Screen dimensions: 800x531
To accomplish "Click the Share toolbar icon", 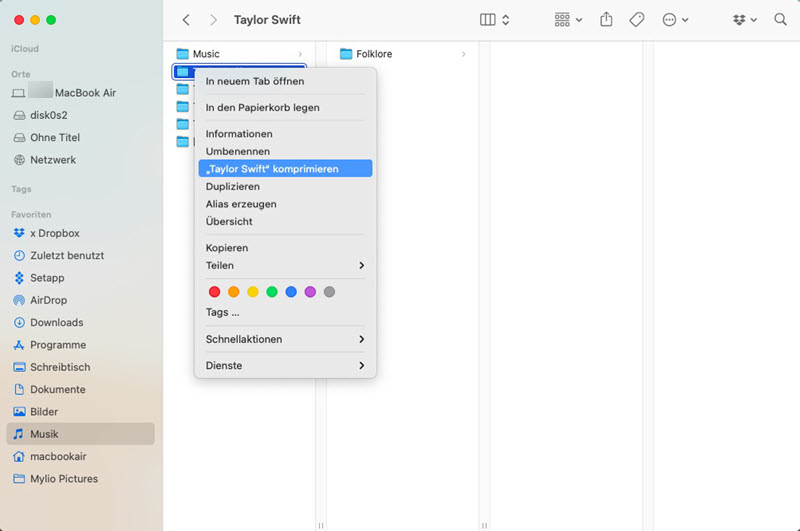I will point(606,20).
